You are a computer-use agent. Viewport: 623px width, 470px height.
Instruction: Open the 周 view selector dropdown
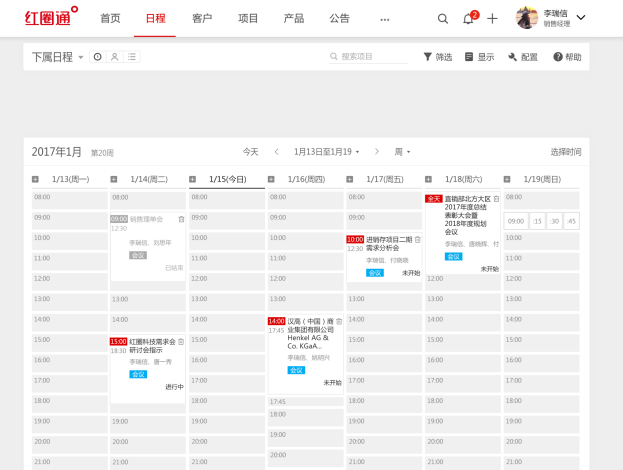tap(404, 152)
